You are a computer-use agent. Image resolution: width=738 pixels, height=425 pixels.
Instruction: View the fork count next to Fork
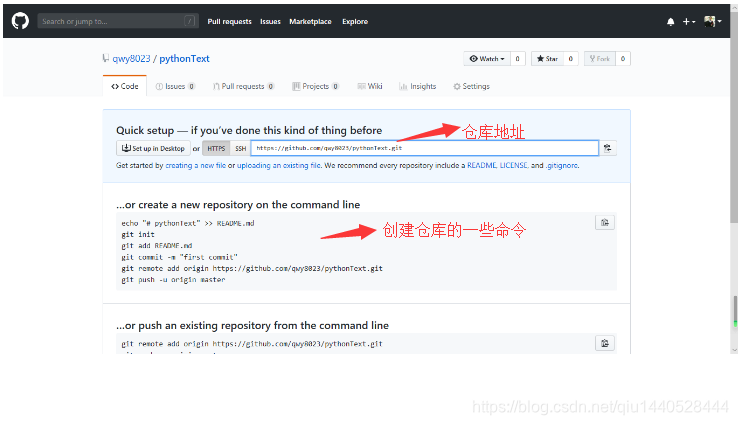point(623,59)
